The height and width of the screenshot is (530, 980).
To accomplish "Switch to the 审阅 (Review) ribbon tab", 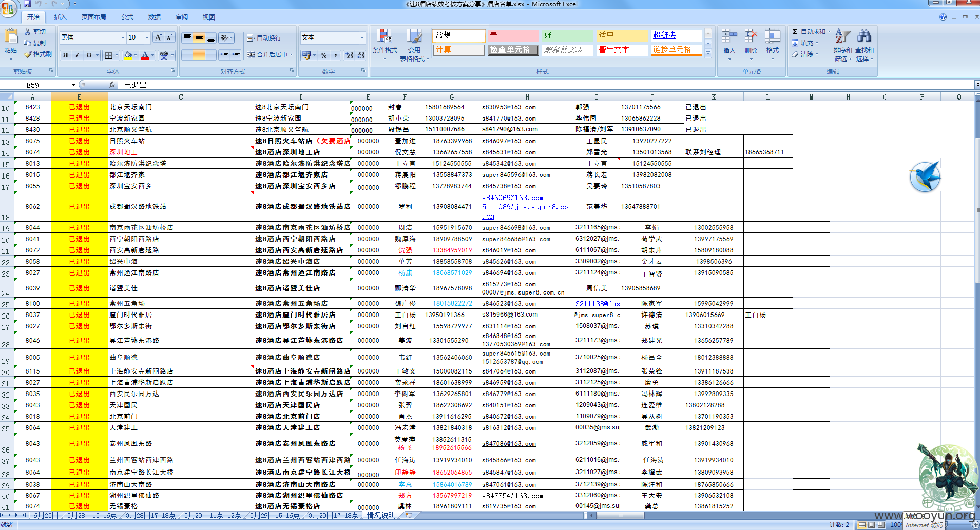I will [x=182, y=17].
